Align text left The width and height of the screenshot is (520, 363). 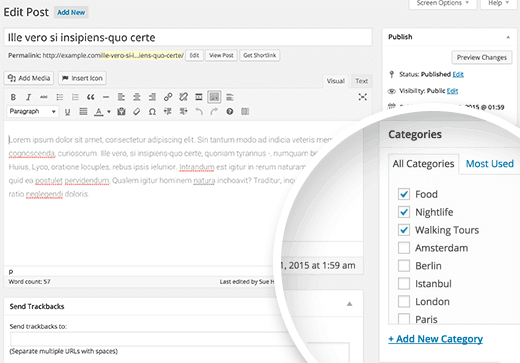coord(121,97)
